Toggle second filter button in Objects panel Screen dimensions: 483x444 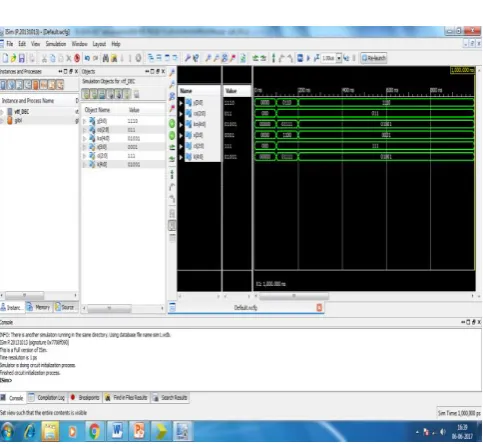click(x=94, y=94)
